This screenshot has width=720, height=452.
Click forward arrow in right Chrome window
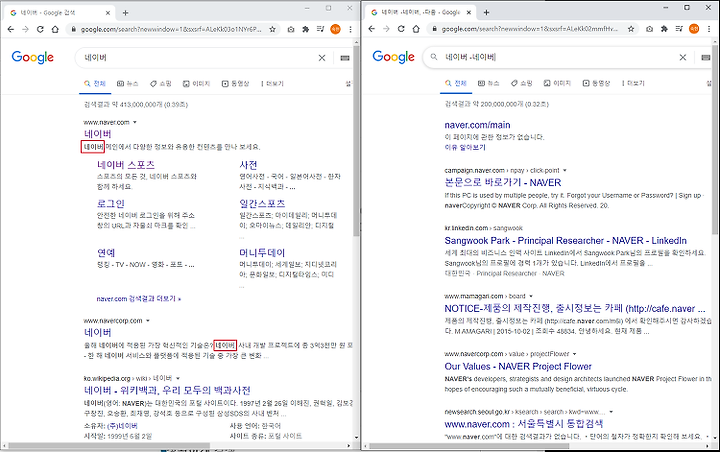pyautogui.click(x=386, y=29)
